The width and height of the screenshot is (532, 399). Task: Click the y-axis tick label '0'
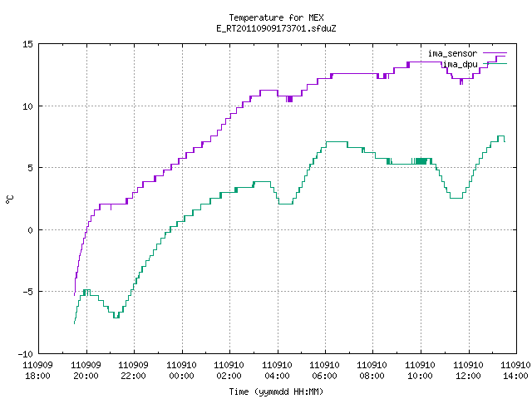[x=31, y=230]
